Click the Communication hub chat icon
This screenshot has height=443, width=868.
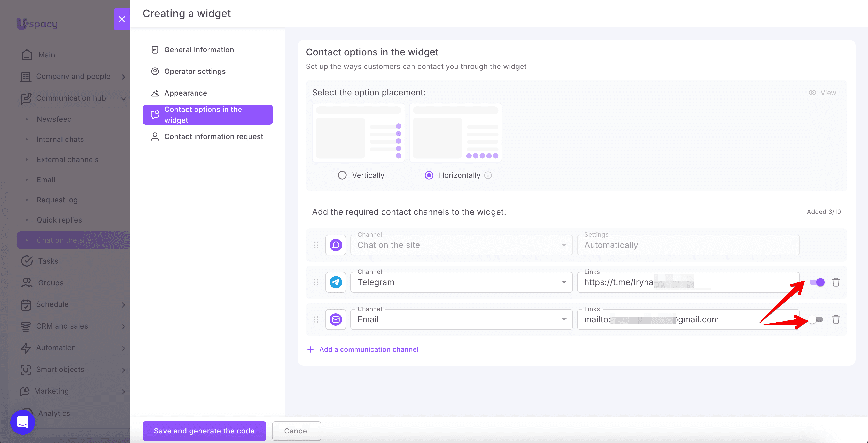coord(26,98)
